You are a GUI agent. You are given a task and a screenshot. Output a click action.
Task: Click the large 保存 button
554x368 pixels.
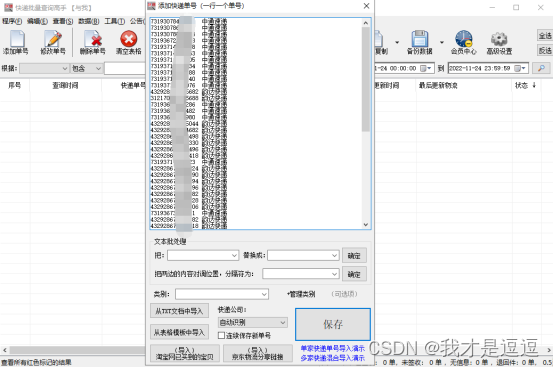point(333,324)
